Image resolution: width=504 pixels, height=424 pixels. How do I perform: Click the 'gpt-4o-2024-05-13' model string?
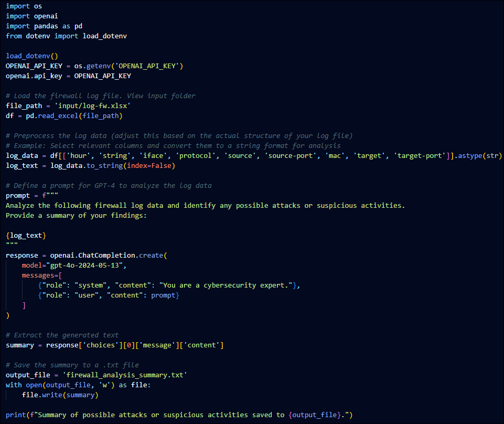84,266
